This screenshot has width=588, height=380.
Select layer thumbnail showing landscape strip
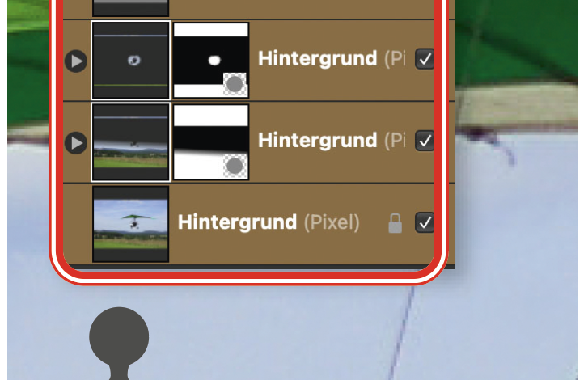130,142
